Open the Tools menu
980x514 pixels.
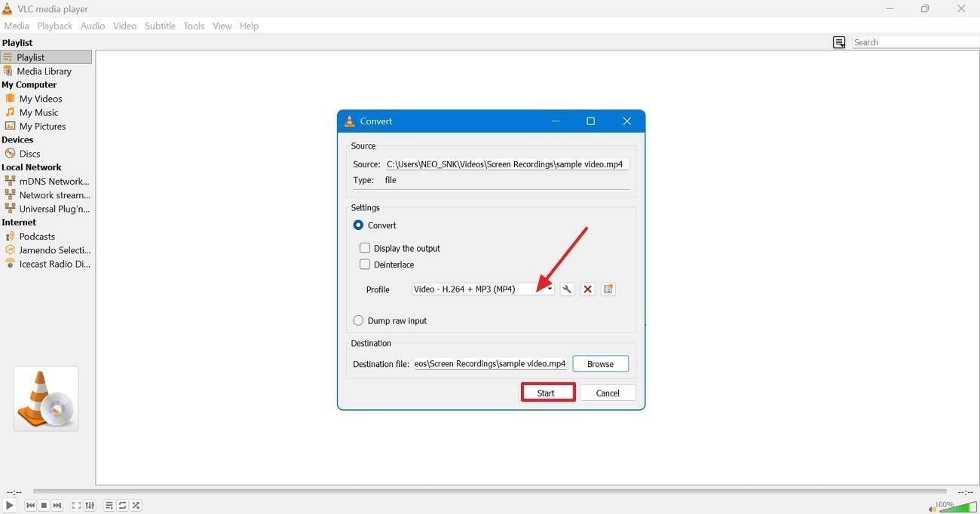(194, 25)
